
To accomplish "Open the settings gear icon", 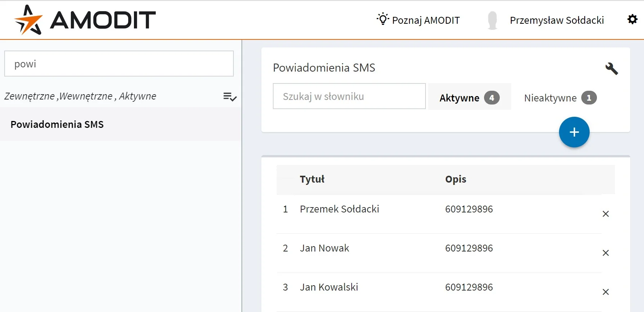I will click(x=633, y=19).
